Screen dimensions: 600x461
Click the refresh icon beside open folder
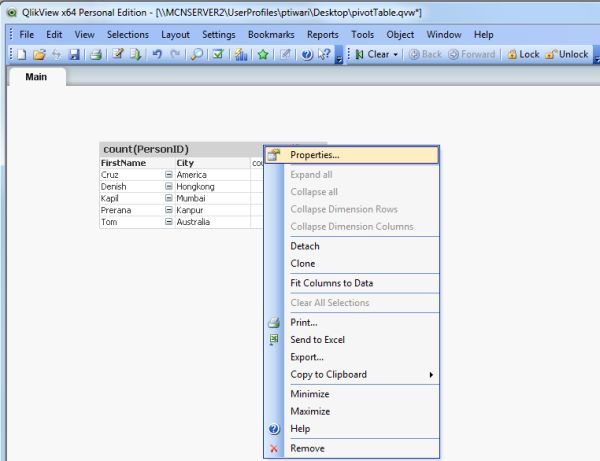57,55
